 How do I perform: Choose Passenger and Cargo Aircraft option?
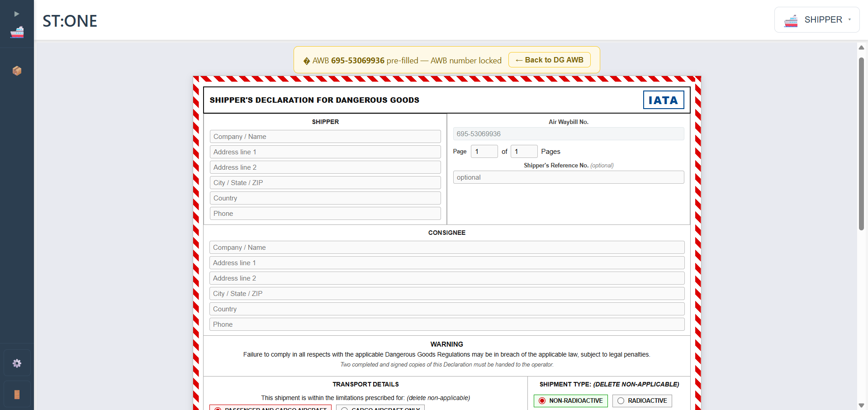(270, 408)
